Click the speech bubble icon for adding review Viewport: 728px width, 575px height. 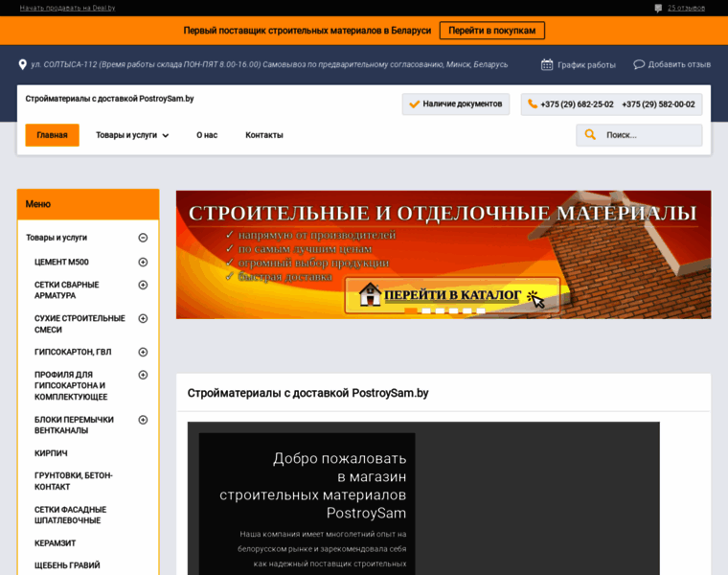tap(639, 64)
